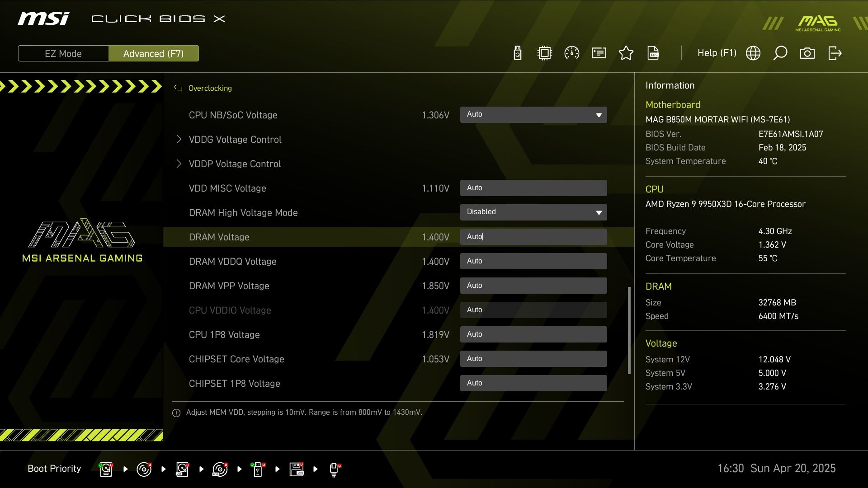The height and width of the screenshot is (488, 868).
Task: Click the DRAM VDDQ Voltage input field
Action: (x=533, y=261)
